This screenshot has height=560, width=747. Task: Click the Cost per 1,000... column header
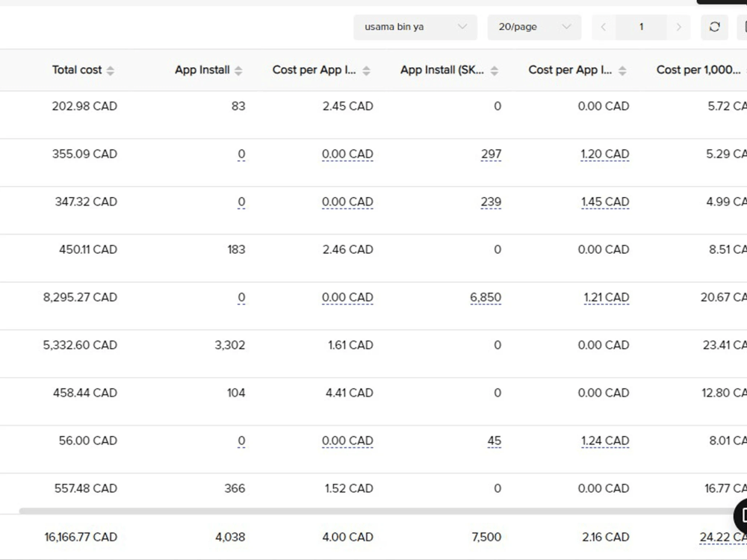click(698, 70)
